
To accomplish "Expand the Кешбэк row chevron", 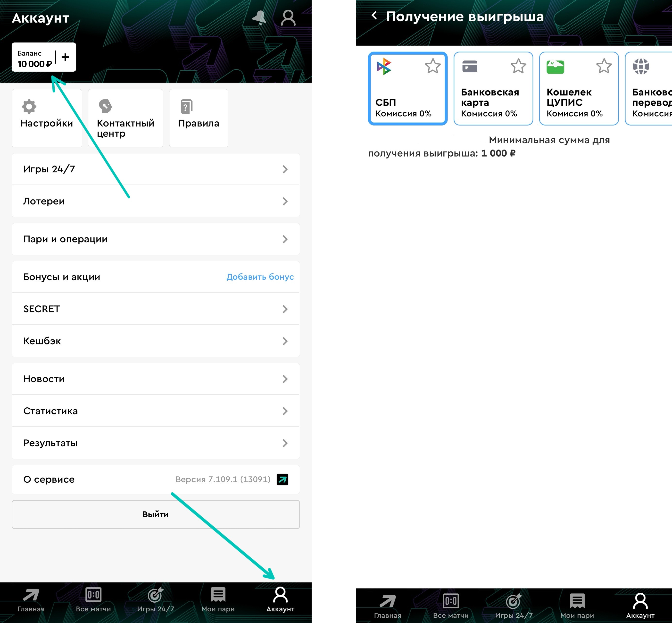I will tap(285, 341).
